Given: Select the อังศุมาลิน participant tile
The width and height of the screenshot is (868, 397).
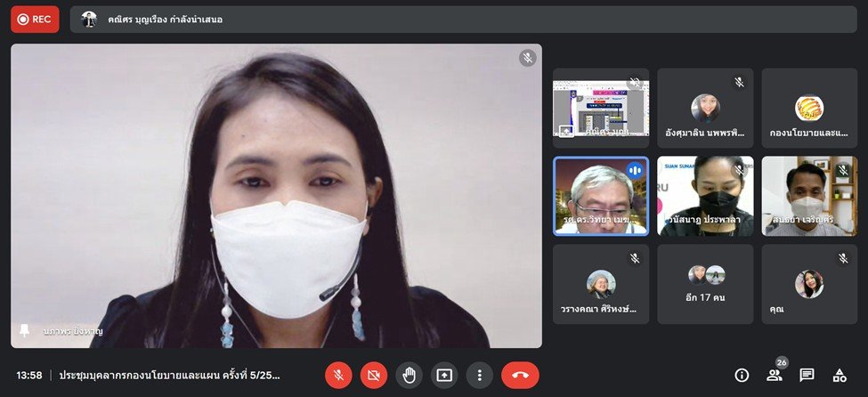Looking at the screenshot, I should (x=705, y=108).
